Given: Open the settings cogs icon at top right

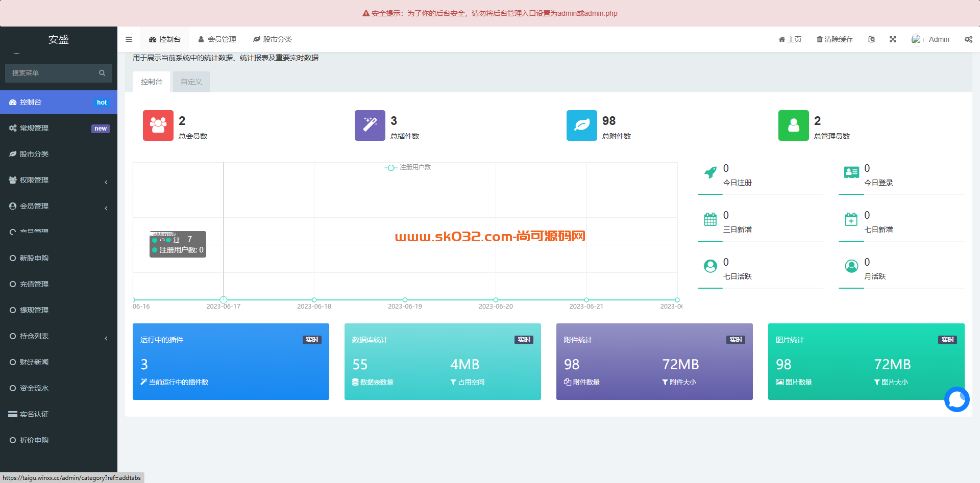Looking at the screenshot, I should [x=968, y=39].
